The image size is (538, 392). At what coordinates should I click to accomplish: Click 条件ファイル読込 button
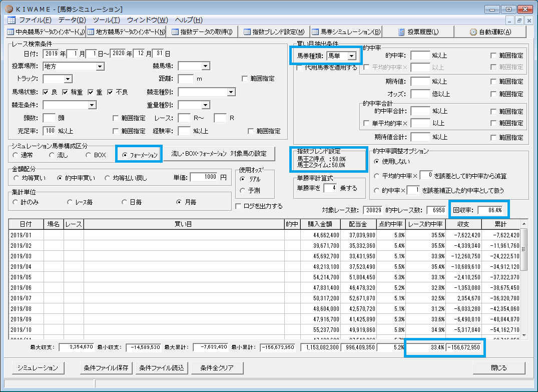[x=162, y=368]
